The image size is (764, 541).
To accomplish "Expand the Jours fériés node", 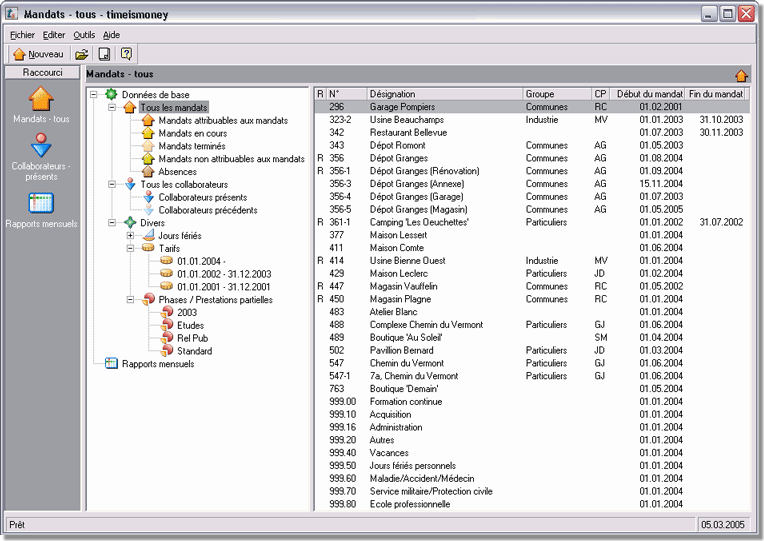I will (x=130, y=235).
